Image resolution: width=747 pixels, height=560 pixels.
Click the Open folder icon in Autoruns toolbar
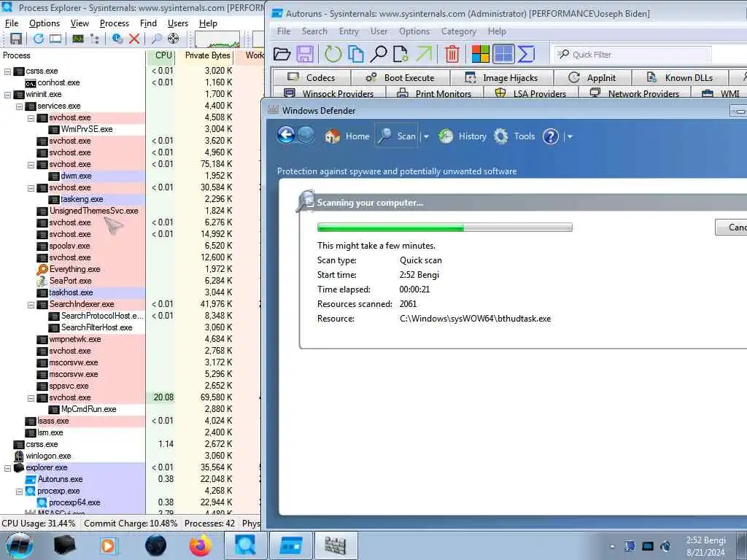point(282,54)
